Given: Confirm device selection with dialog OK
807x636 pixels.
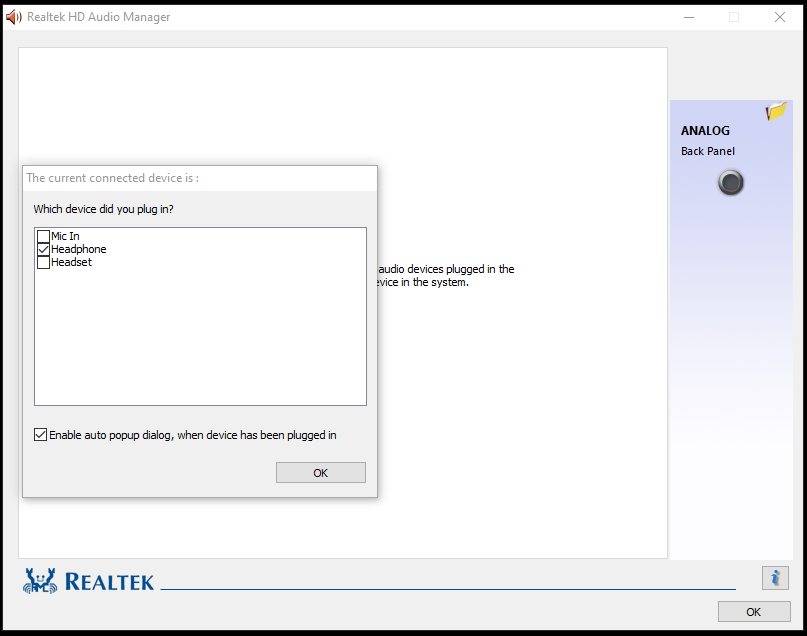Looking at the screenshot, I should (x=321, y=472).
